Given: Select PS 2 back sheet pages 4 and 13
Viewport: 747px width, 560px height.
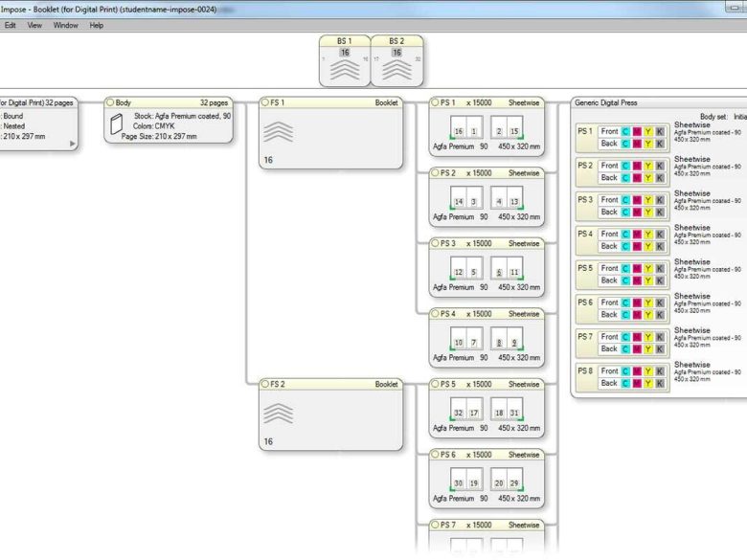Looking at the screenshot, I should click(507, 201).
